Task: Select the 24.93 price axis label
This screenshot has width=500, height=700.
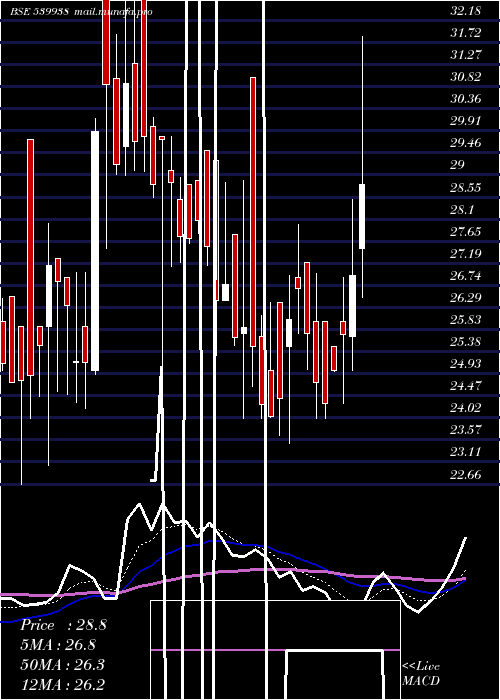Action: click(x=466, y=363)
